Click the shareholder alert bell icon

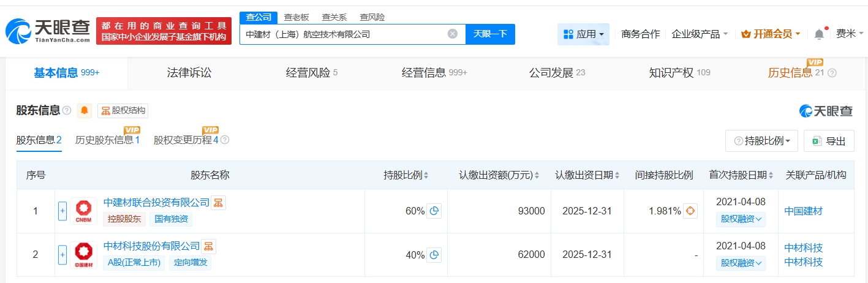pyautogui.click(x=85, y=111)
